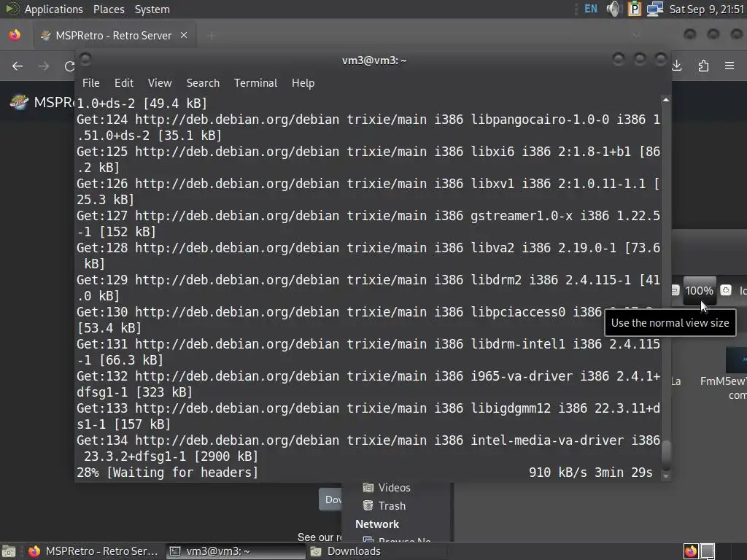747x560 pixels.
Task: Open Browse Network in the file manager sidebar
Action: click(x=397, y=540)
